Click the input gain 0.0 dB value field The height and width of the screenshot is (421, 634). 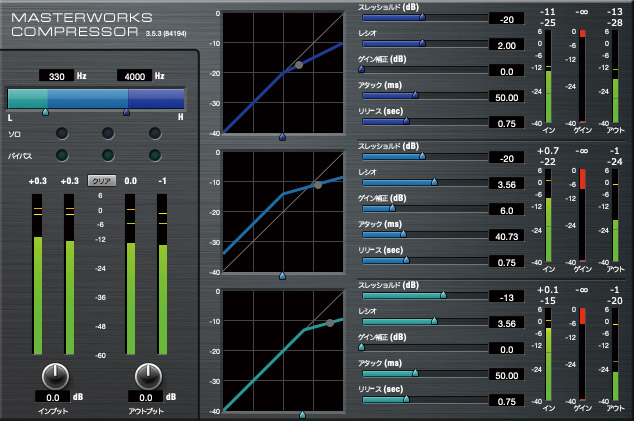(x=53, y=397)
